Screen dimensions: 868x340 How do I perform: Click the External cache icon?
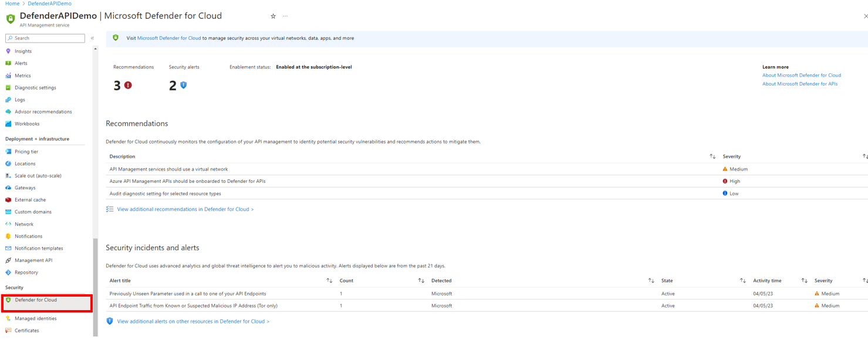[x=8, y=200]
